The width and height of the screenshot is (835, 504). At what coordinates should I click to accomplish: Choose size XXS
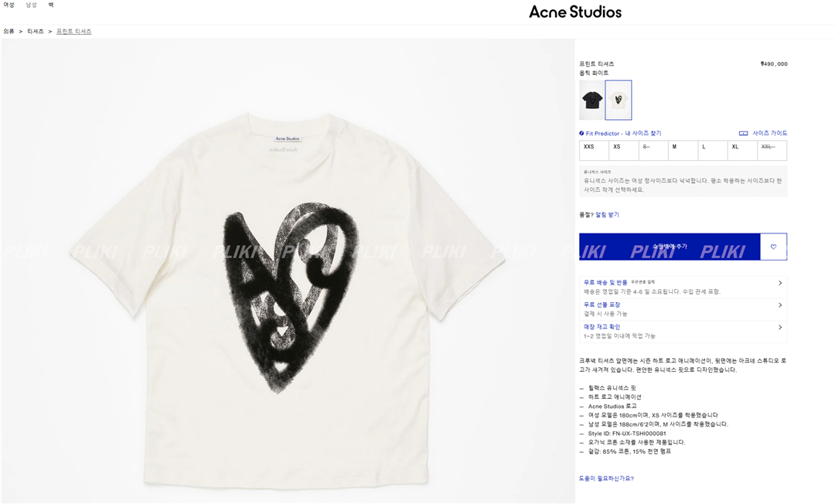pos(594,151)
